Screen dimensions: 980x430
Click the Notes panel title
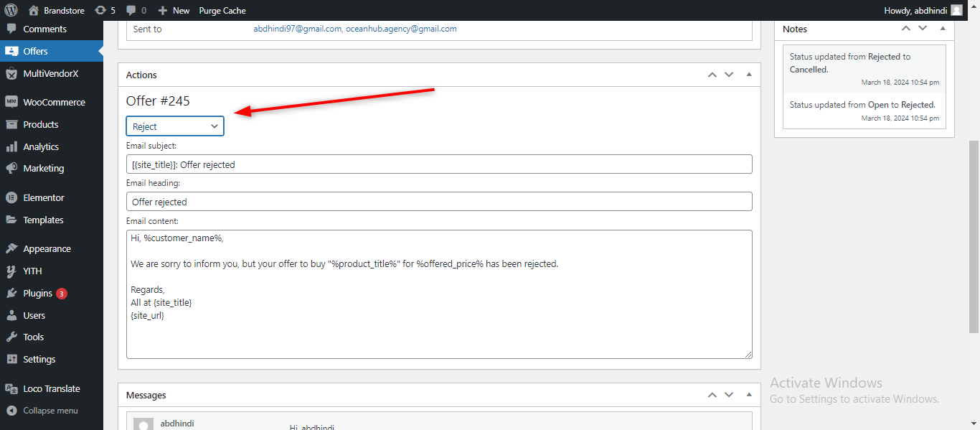(x=795, y=29)
